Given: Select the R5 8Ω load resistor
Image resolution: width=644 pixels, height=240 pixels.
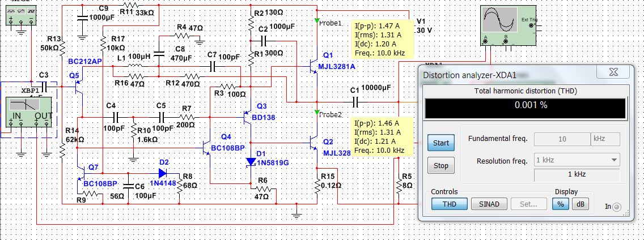Looking at the screenshot, I should click(x=399, y=187).
